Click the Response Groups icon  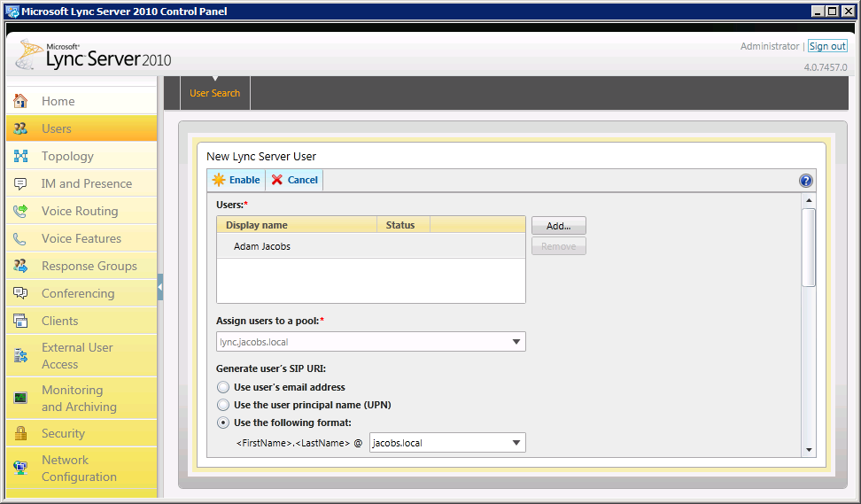(x=20, y=266)
